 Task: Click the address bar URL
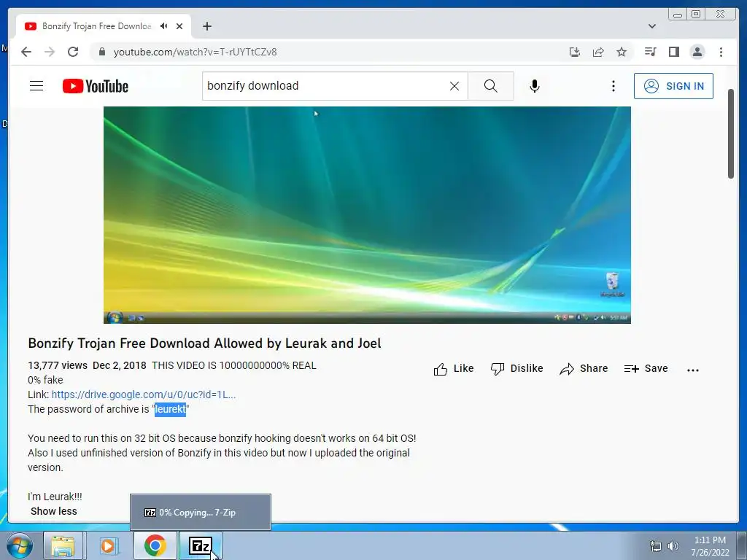tap(196, 52)
